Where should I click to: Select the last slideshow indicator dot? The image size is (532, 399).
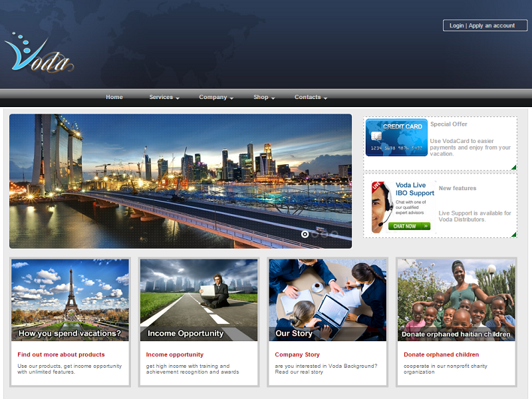coord(334,234)
